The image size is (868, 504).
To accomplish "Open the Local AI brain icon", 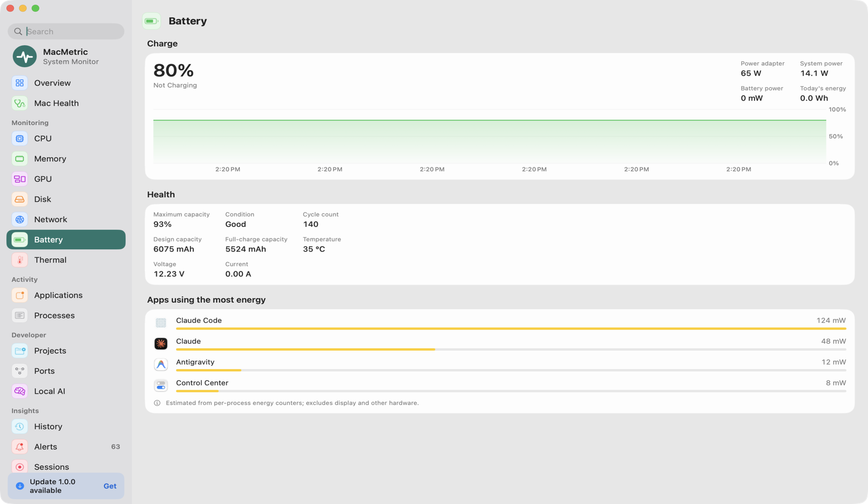I will (20, 392).
